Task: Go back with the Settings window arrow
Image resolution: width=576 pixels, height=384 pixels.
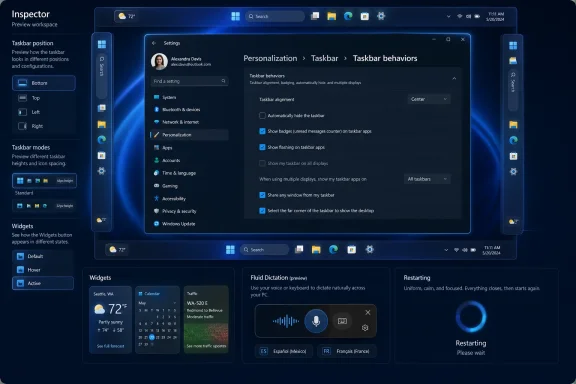Action: tap(154, 43)
